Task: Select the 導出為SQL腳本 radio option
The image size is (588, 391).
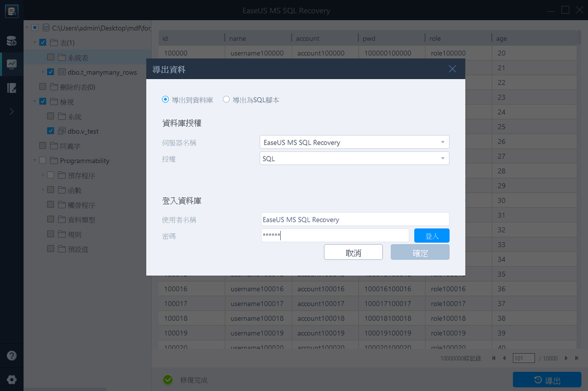Action: click(226, 99)
